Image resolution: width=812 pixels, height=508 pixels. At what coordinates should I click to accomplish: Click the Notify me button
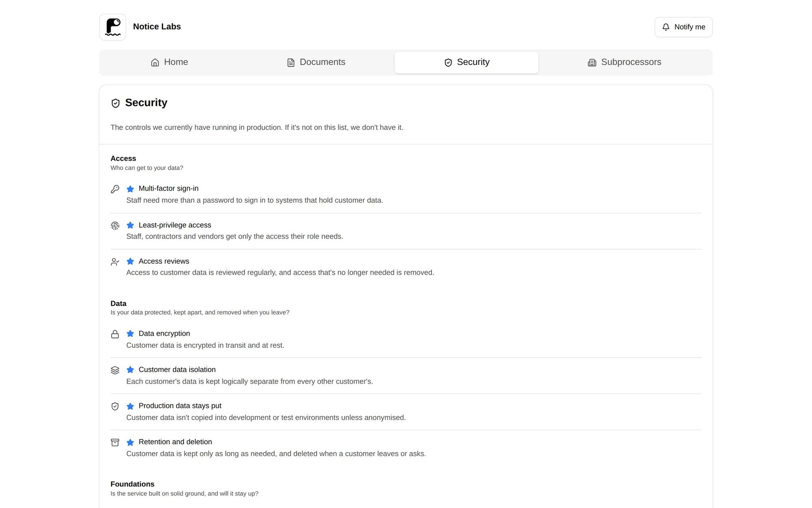pyautogui.click(x=683, y=27)
